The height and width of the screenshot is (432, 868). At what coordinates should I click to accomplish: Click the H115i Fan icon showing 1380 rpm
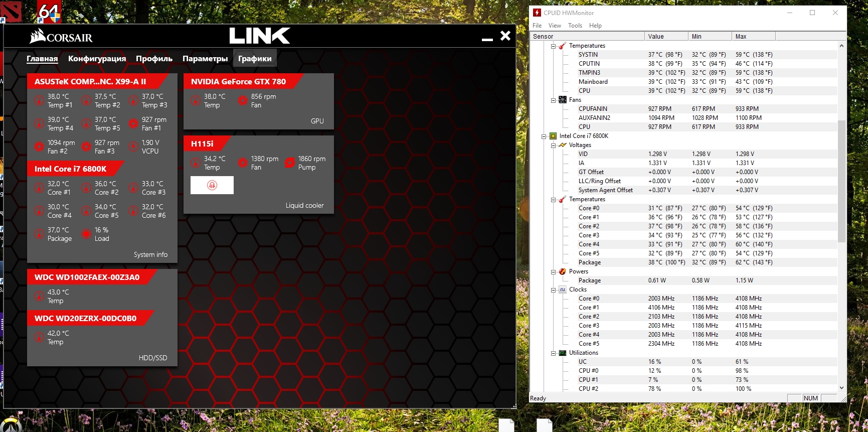pos(243,163)
